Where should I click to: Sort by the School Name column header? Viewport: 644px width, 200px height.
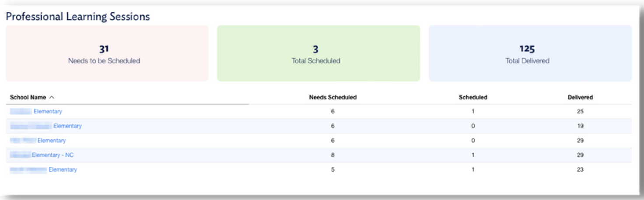(28, 97)
